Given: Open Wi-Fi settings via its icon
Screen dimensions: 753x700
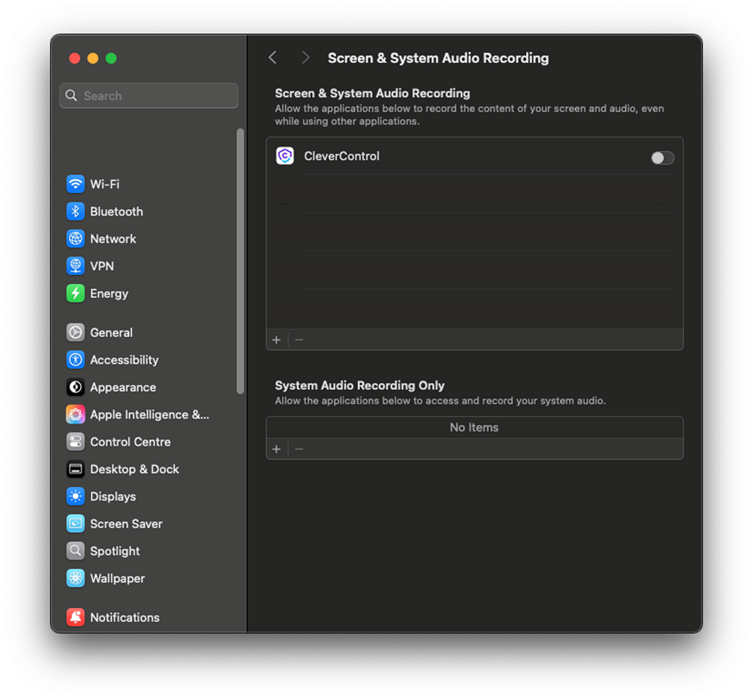Looking at the screenshot, I should (x=75, y=184).
